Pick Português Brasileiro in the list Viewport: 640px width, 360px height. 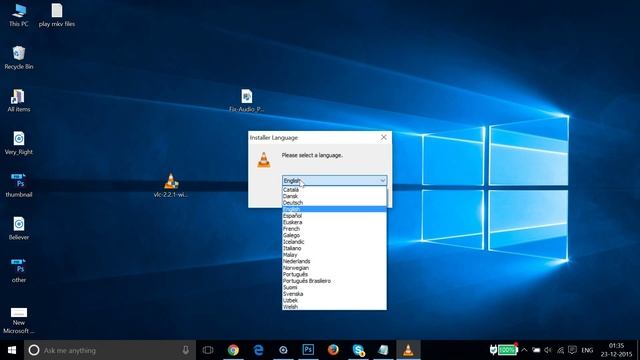[334, 281]
